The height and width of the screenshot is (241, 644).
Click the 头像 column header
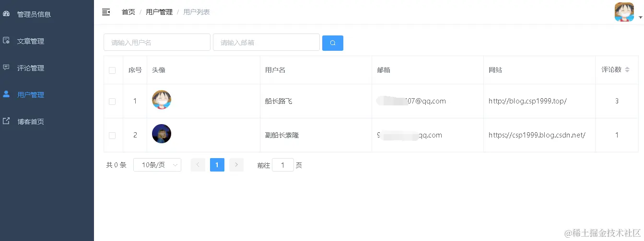(159, 70)
